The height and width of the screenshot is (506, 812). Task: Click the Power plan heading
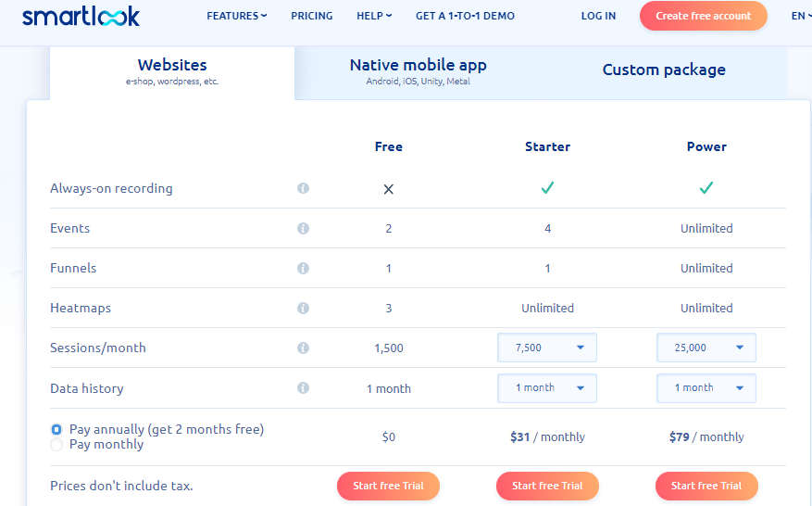coord(706,146)
